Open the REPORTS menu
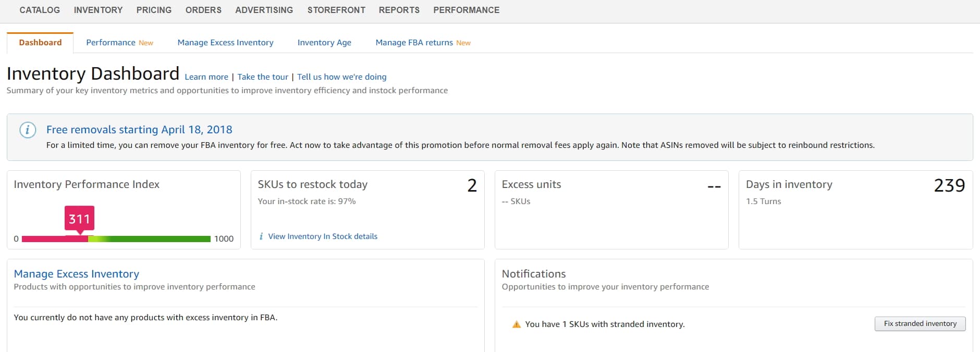 (x=399, y=10)
